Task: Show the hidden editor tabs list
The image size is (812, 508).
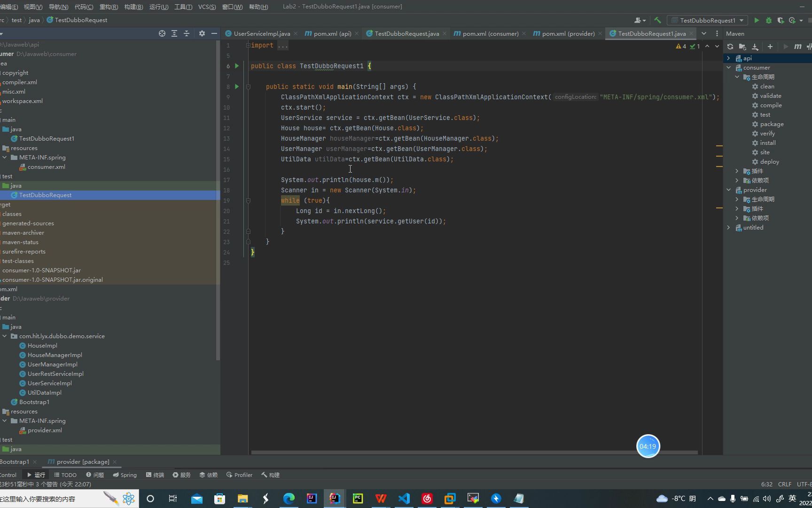Action: click(704, 33)
